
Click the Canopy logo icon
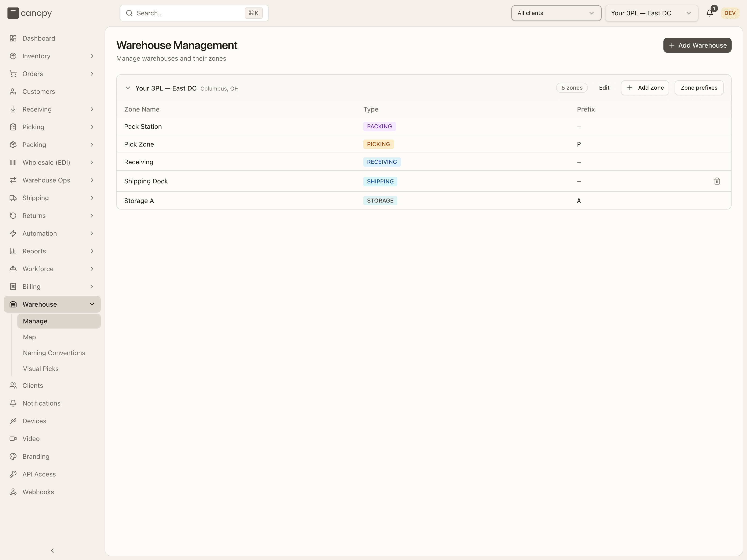click(13, 13)
